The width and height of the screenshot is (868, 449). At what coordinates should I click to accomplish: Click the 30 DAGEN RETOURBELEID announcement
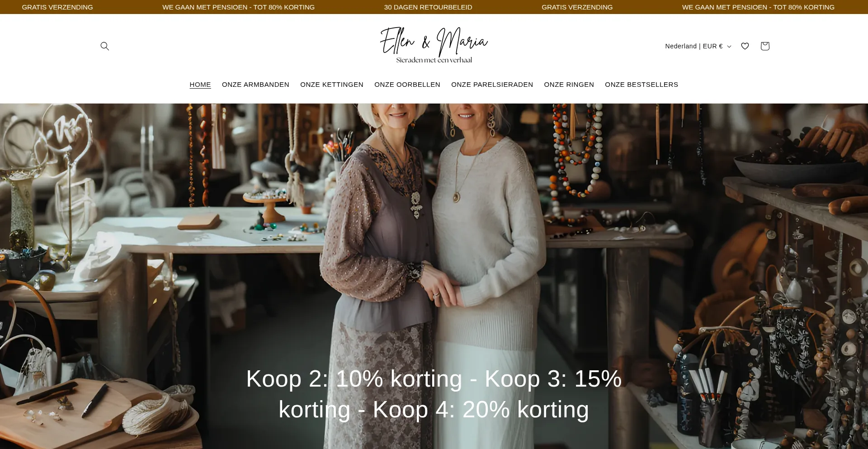(428, 7)
